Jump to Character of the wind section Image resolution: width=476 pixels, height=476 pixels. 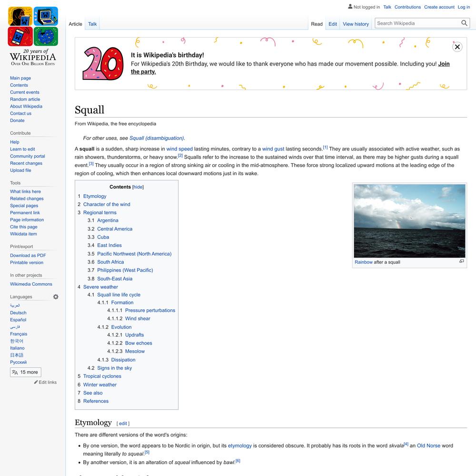click(107, 205)
